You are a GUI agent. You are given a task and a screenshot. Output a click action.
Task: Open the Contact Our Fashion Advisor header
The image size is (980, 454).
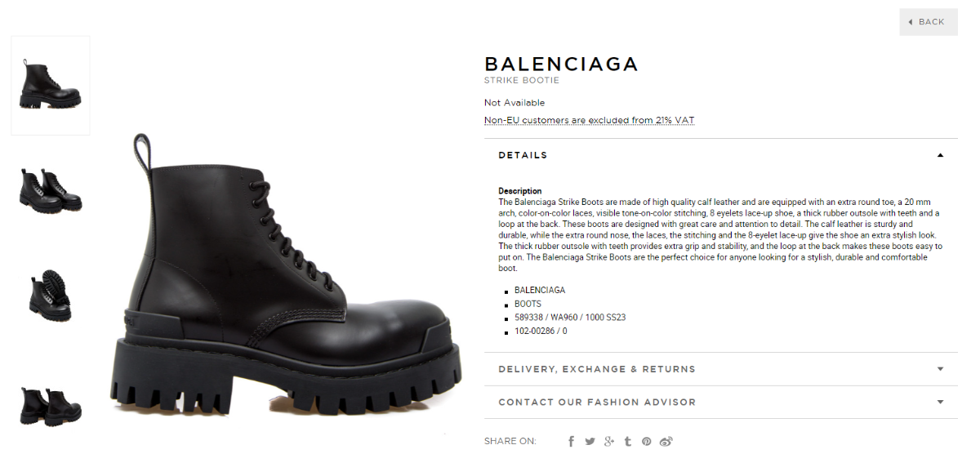[x=721, y=402]
